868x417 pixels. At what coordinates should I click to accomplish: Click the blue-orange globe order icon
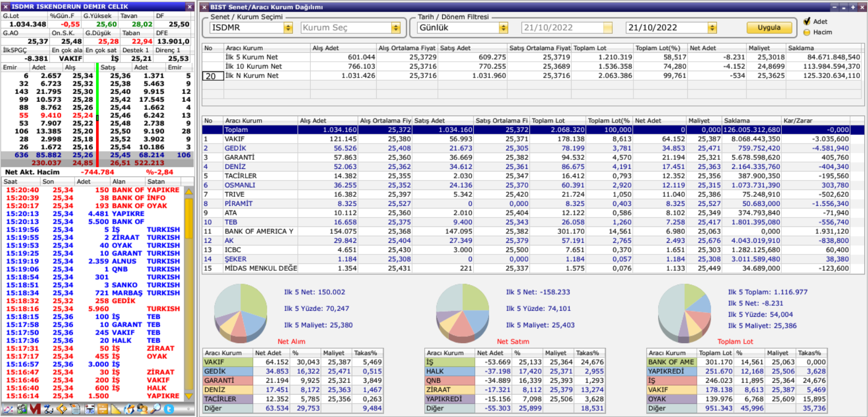[129, 409]
